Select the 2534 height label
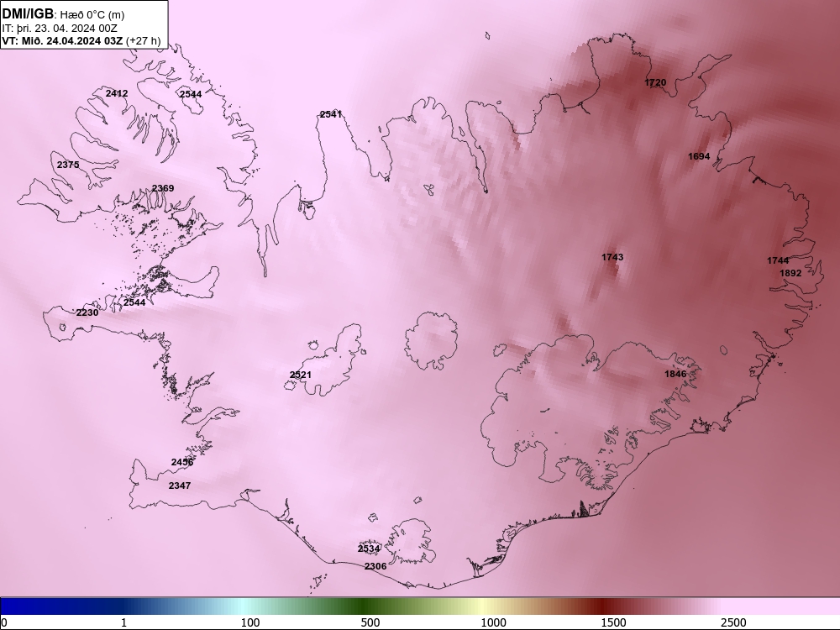 pos(369,549)
